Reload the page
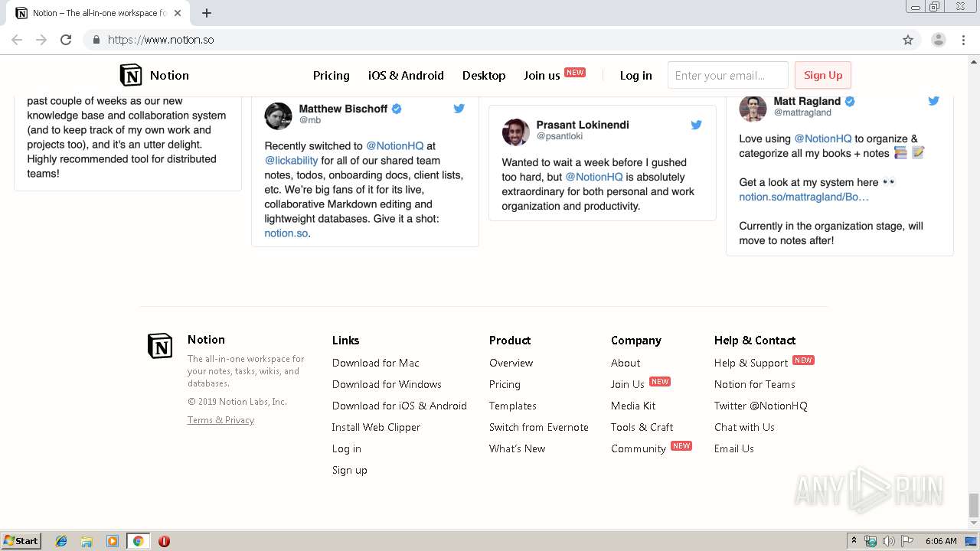Screen dimensions: 980x551 (66, 40)
